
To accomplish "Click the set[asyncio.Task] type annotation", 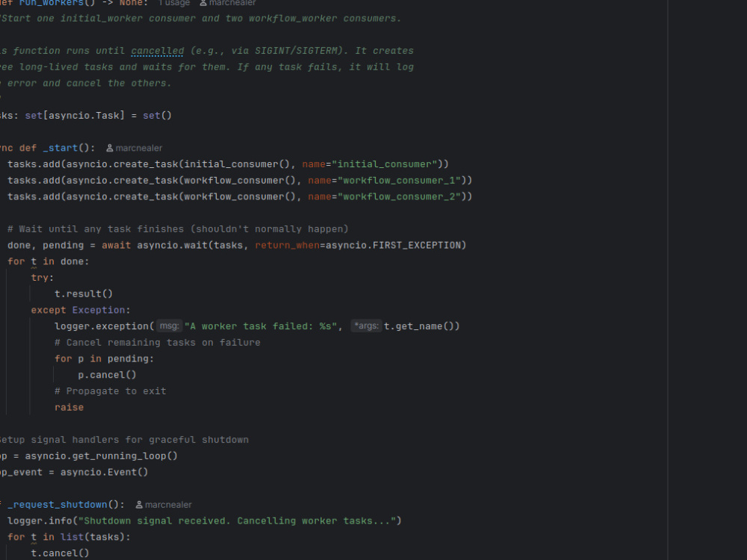I will (x=74, y=116).
